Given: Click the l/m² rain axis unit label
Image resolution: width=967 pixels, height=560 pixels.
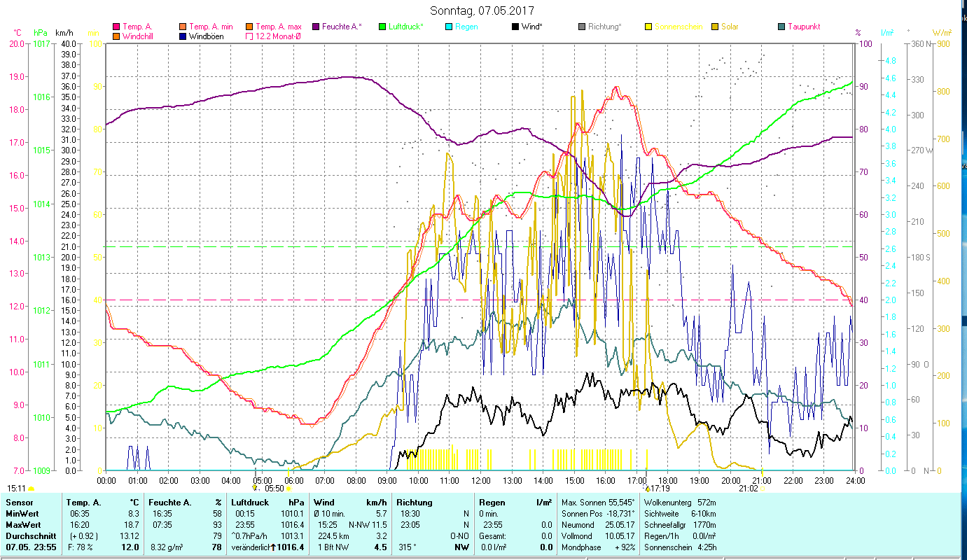Looking at the screenshot, I should click(887, 33).
